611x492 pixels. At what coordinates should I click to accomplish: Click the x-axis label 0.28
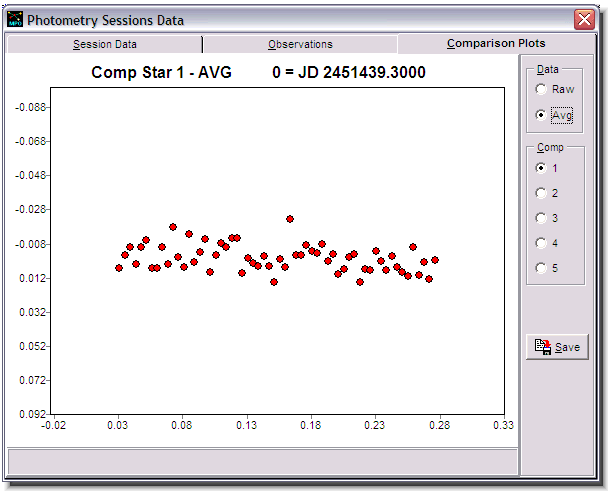[439, 425]
